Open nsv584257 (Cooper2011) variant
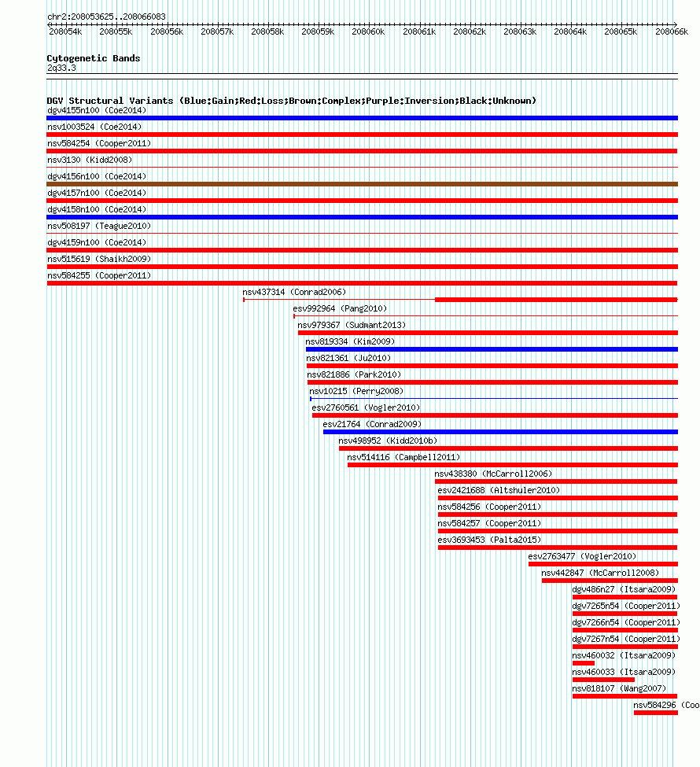 click(x=490, y=523)
